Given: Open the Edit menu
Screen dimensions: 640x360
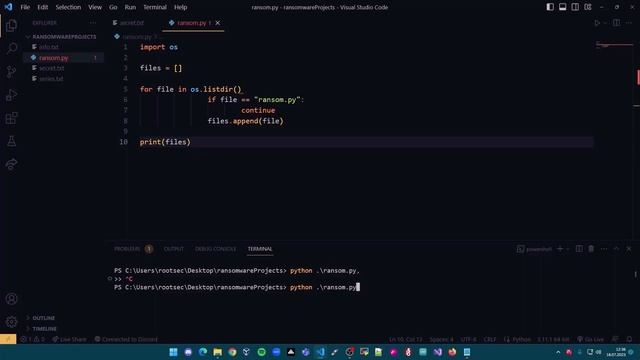Looking at the screenshot, I should [42, 7].
